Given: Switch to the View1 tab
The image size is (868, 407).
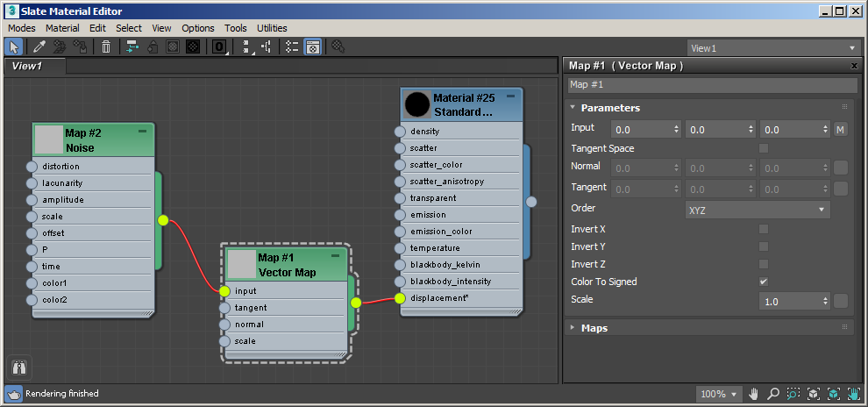Looking at the screenshot, I should pos(34,66).
